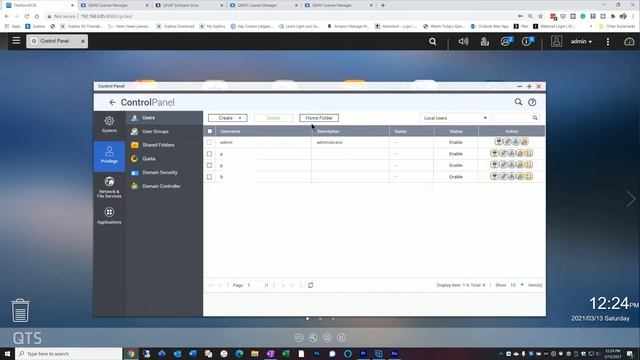
Task: Click the Home Folder button
Action: tap(319, 118)
